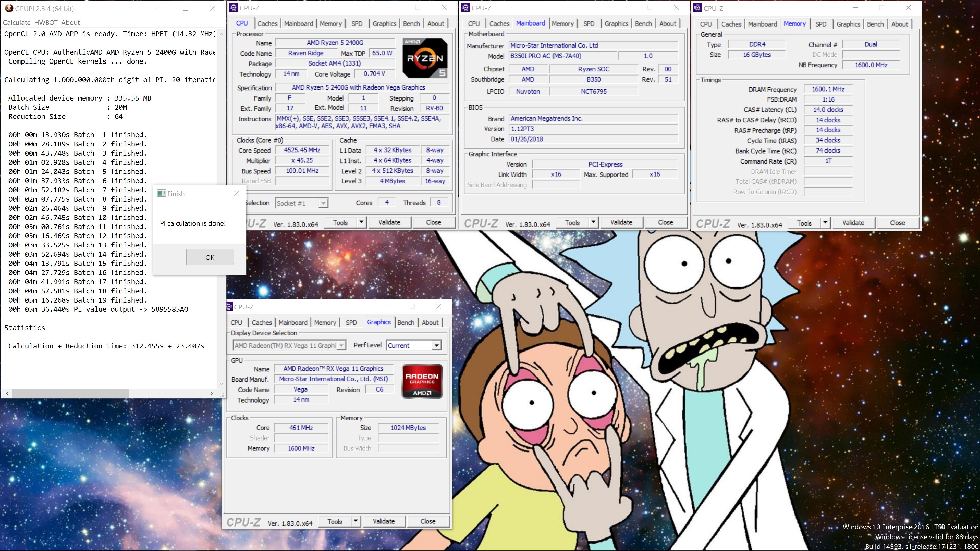This screenshot has height=551, width=980.
Task: Open the Display Device Selection dropdown
Action: (289, 345)
